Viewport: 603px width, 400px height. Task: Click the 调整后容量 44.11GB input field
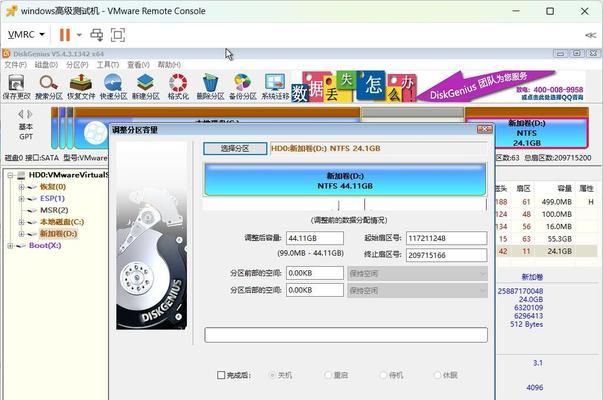click(315, 238)
